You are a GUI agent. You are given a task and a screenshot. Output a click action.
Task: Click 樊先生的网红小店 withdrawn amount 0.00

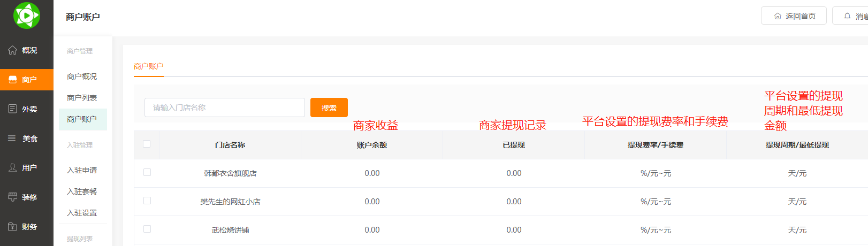pyautogui.click(x=514, y=202)
